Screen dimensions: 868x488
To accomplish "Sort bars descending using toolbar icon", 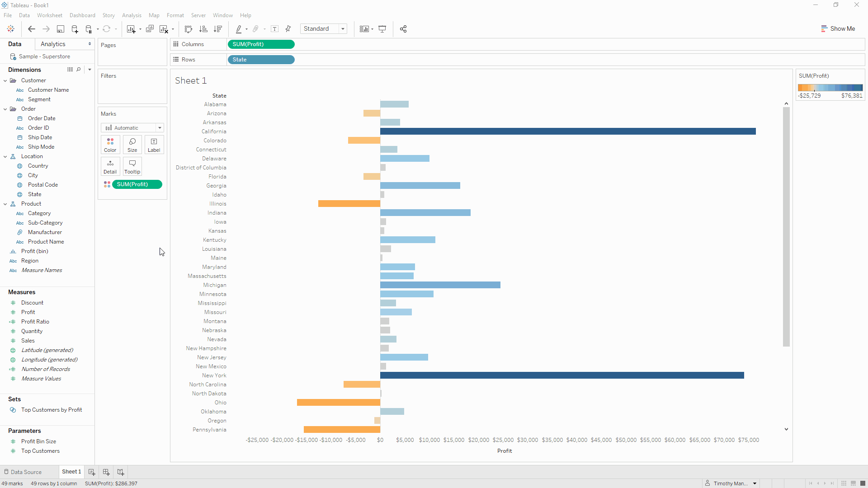I will tap(218, 29).
